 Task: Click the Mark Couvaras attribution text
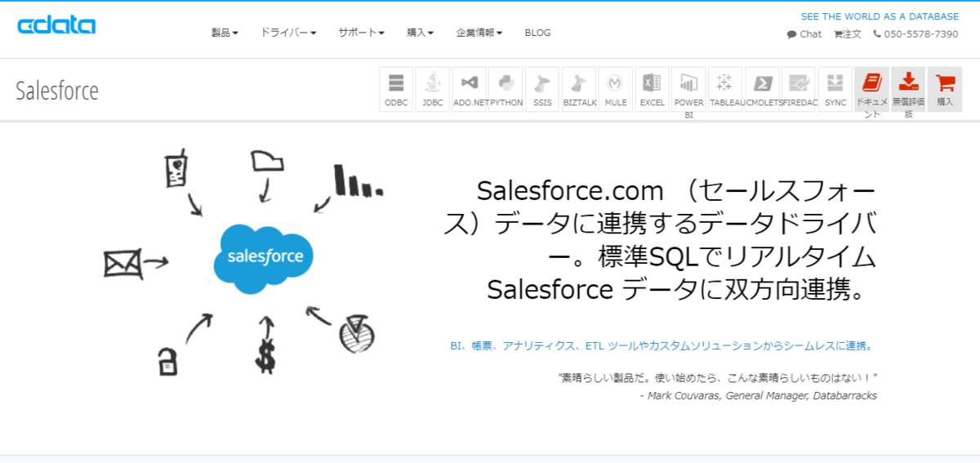758,395
